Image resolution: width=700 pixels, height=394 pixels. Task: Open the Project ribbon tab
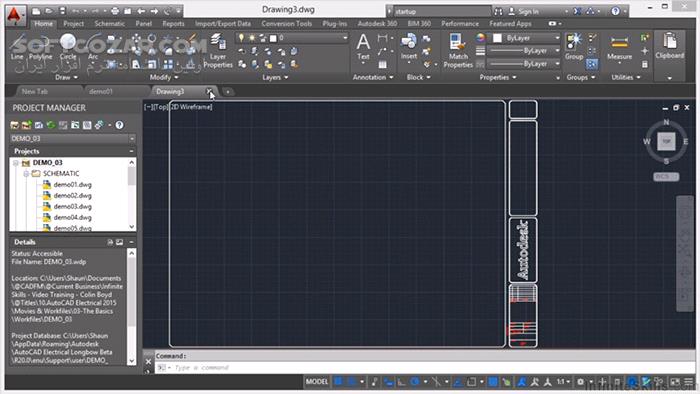pos(74,24)
